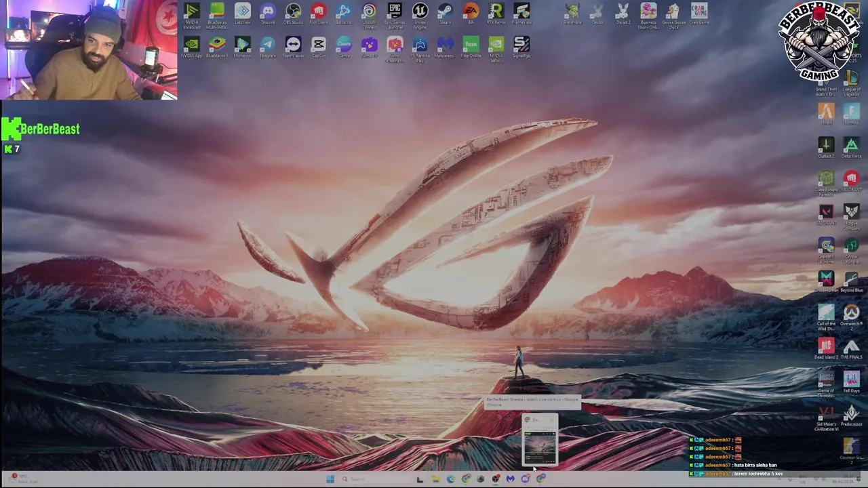Select the FilterOnMe desktop icon

pyautogui.click(x=471, y=47)
